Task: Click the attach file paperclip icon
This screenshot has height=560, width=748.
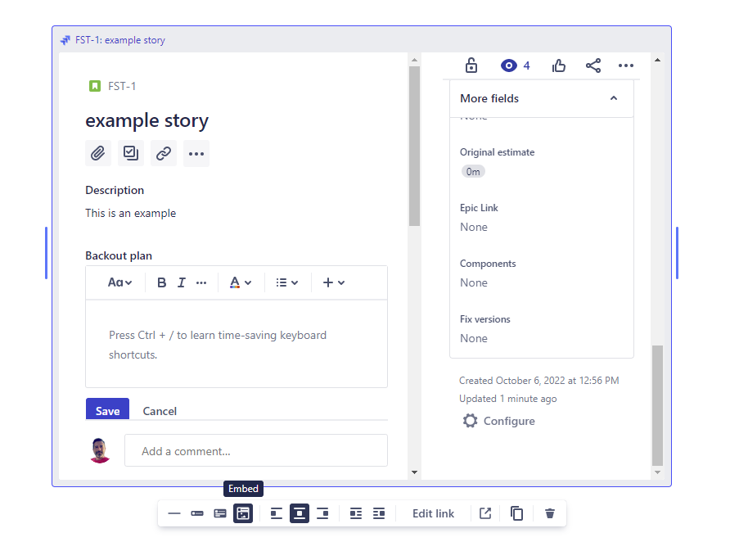Action: point(97,153)
